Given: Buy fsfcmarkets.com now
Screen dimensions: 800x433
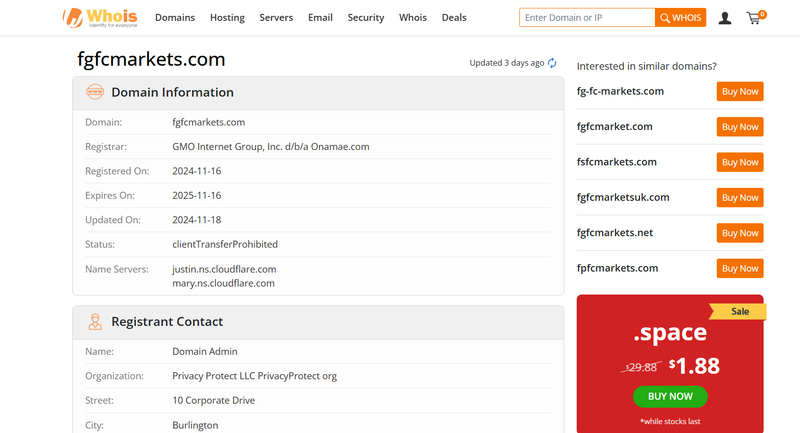Looking at the screenshot, I should (x=740, y=162).
